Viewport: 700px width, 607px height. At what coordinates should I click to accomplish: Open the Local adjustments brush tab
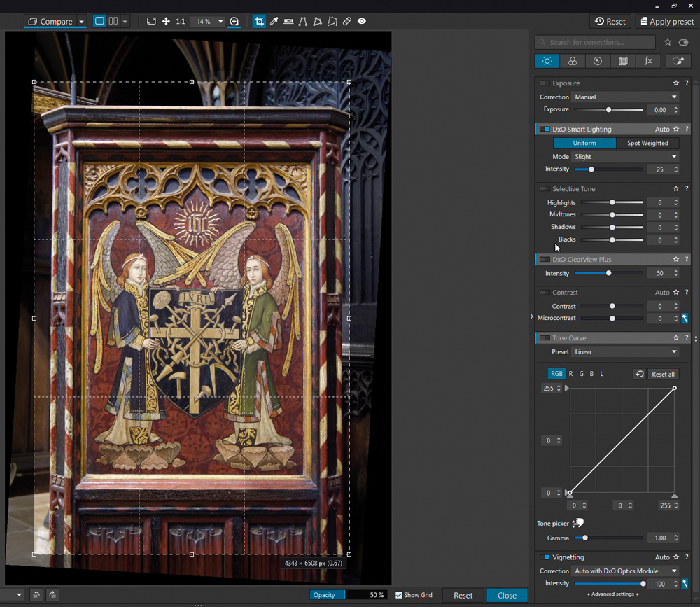678,61
